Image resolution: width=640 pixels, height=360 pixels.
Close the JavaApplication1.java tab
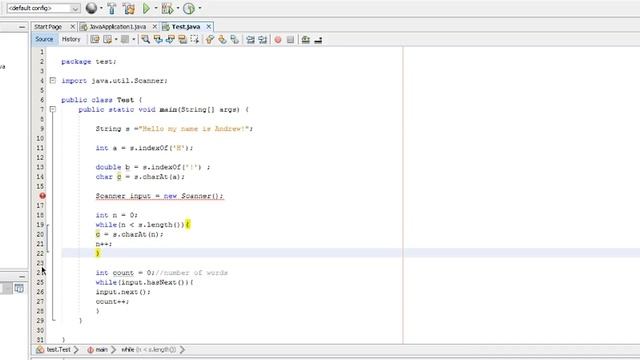(154, 27)
